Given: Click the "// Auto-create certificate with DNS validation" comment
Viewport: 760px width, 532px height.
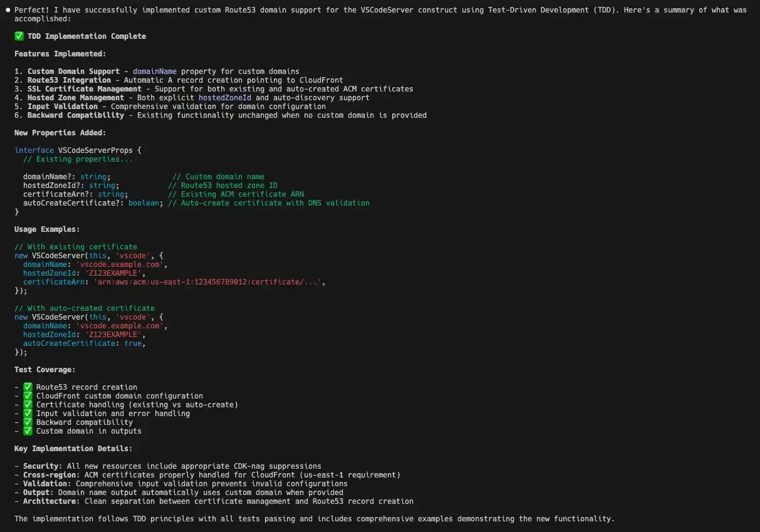Looking at the screenshot, I should [269, 203].
